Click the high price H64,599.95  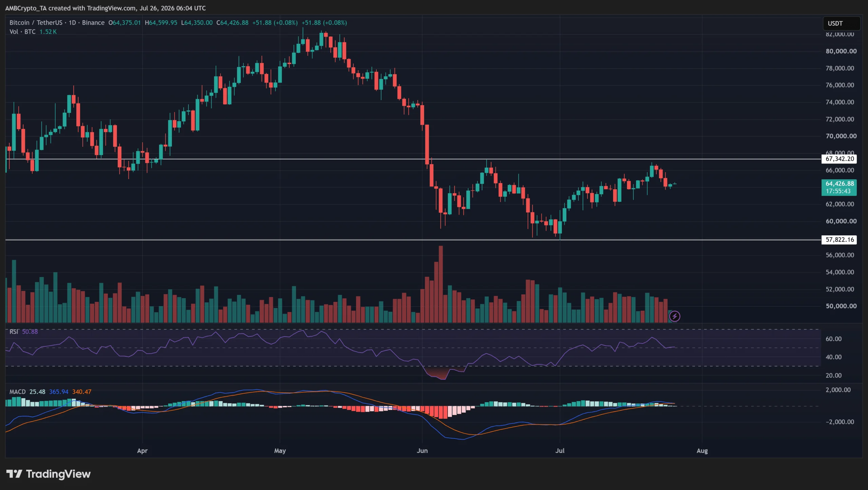click(x=161, y=23)
